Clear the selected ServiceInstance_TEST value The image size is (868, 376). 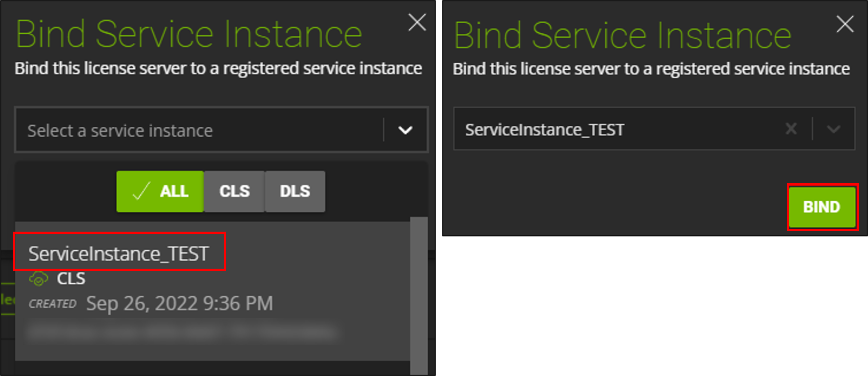[791, 129]
